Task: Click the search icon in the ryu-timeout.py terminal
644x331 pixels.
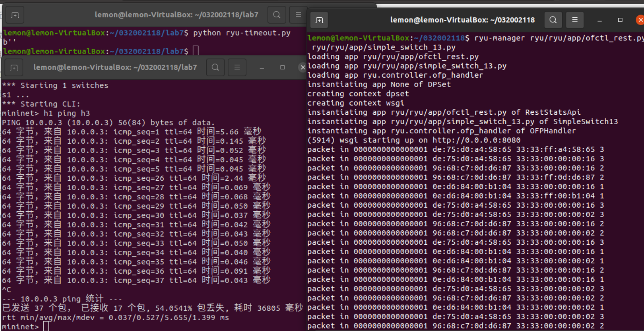Action: pos(277,15)
